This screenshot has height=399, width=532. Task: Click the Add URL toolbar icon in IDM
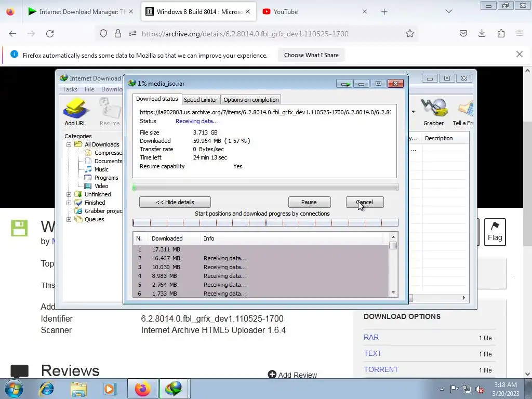click(75, 112)
